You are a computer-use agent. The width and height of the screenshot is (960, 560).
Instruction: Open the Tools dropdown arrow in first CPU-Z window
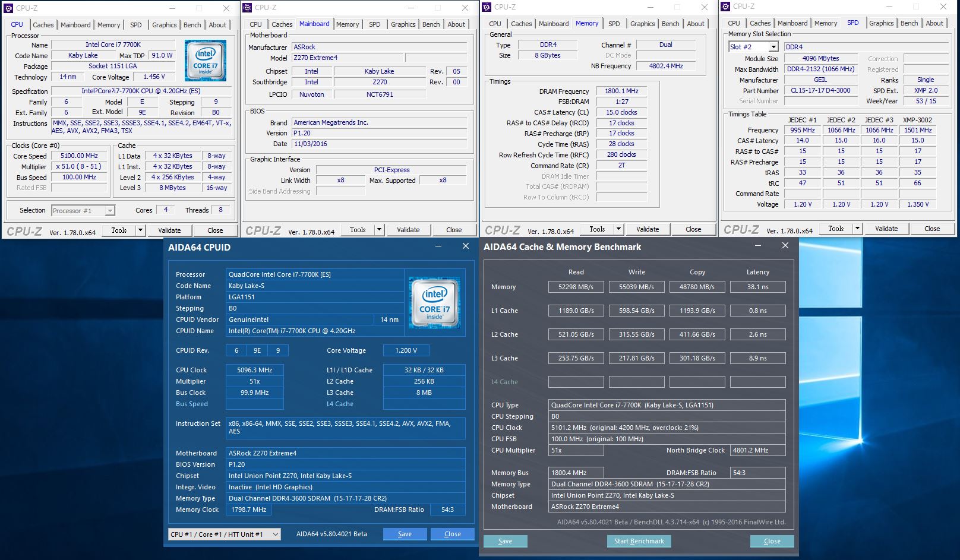pos(140,230)
